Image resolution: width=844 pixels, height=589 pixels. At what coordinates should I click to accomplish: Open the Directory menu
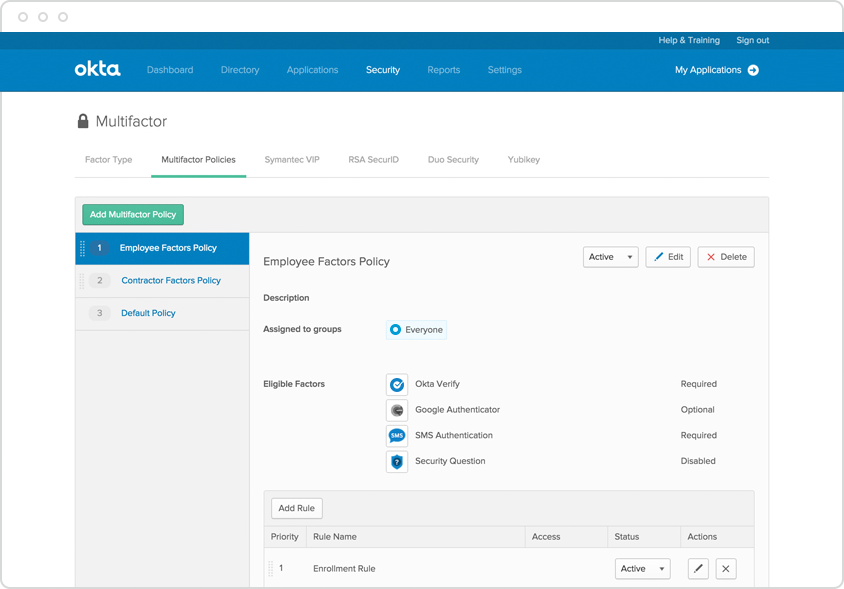[240, 70]
